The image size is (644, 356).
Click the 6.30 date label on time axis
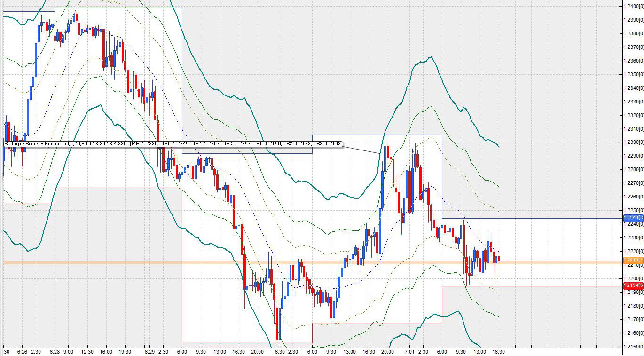[279, 352]
